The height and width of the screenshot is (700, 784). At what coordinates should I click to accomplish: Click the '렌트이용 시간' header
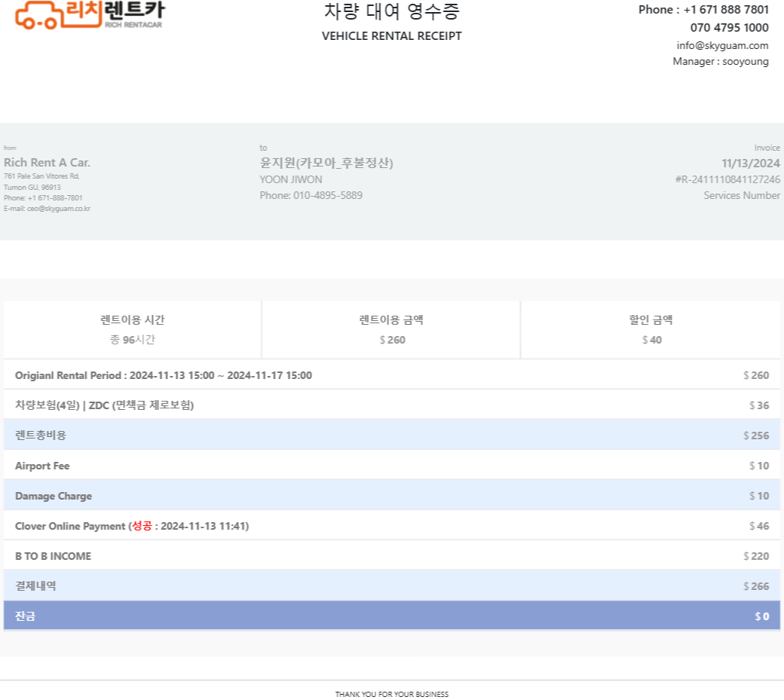click(133, 319)
